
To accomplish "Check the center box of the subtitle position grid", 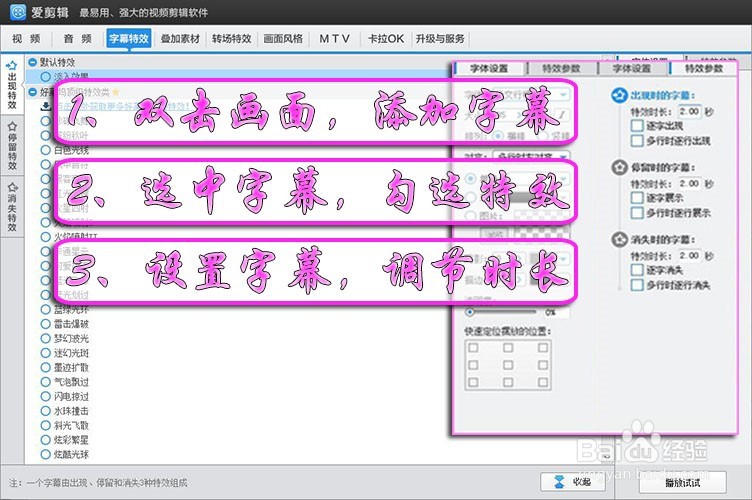I will click(x=508, y=365).
